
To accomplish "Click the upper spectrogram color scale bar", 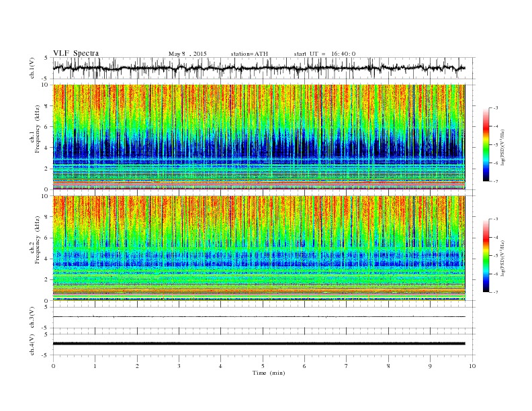I will tap(486, 145).
